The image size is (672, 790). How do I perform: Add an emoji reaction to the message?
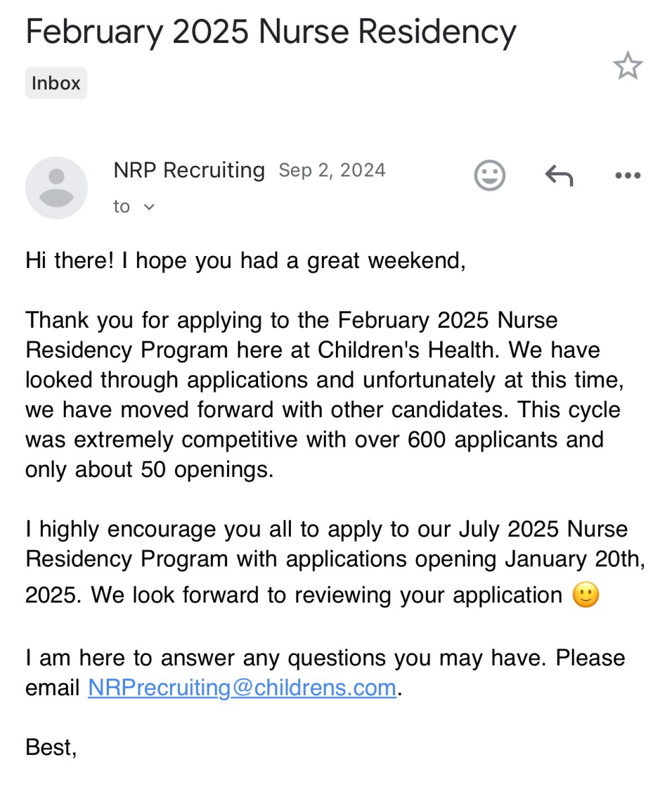pos(489,175)
